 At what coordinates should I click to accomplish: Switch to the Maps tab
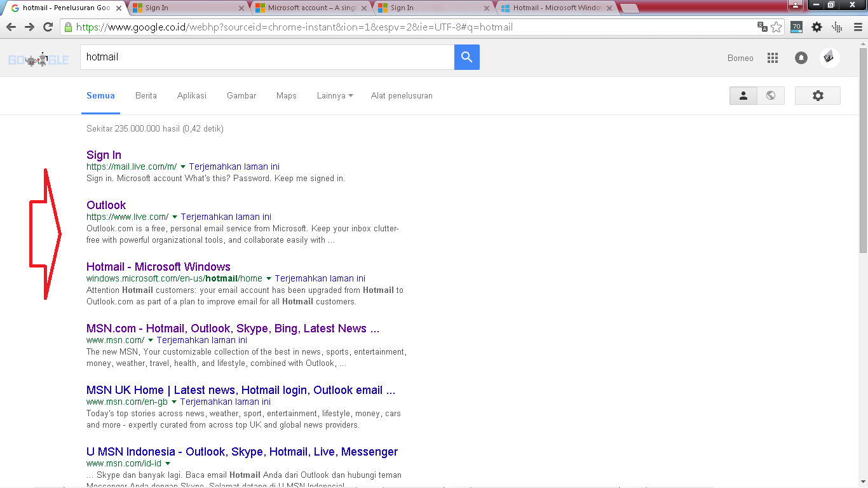point(287,95)
